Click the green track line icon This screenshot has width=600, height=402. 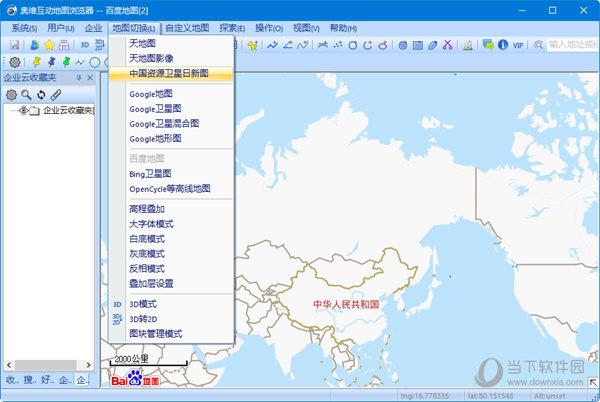80,62
